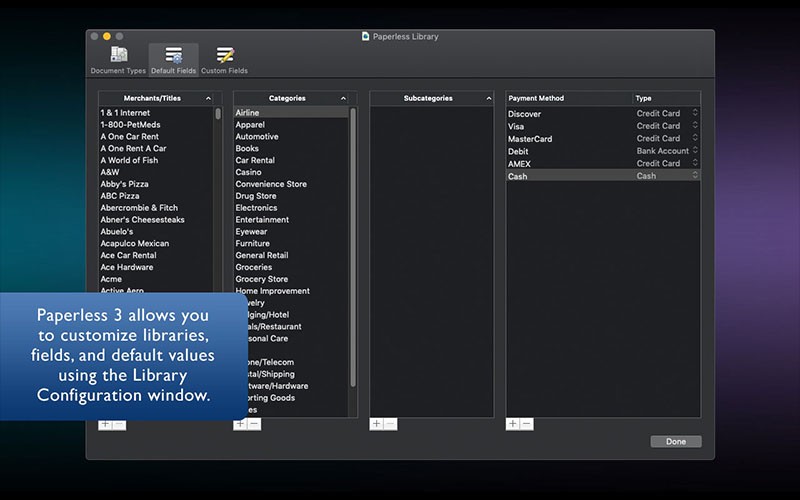Select merchant 'A One Car Rent'
This screenshot has height=500, width=800.
[x=156, y=136]
